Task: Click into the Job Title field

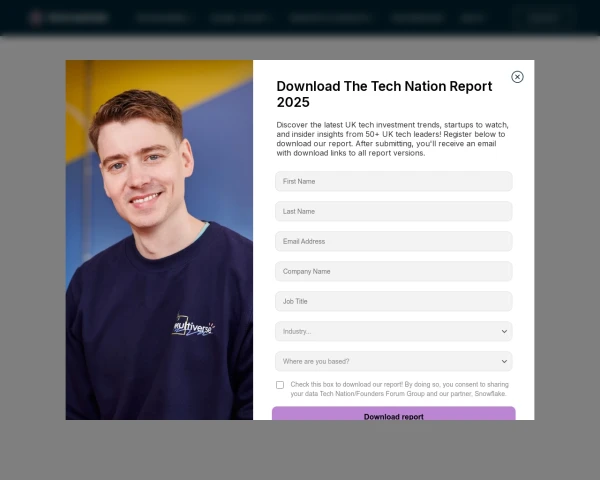Action: point(393,301)
